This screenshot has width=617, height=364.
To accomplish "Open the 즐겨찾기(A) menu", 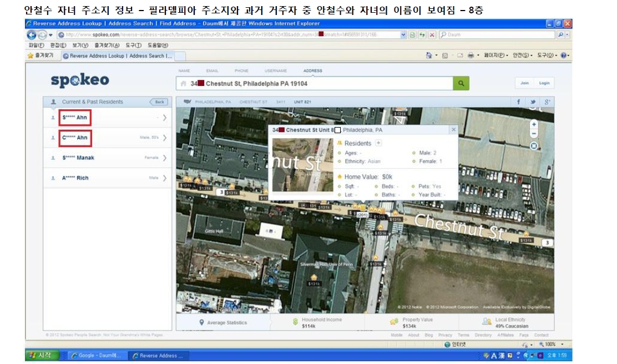I will click(107, 46).
